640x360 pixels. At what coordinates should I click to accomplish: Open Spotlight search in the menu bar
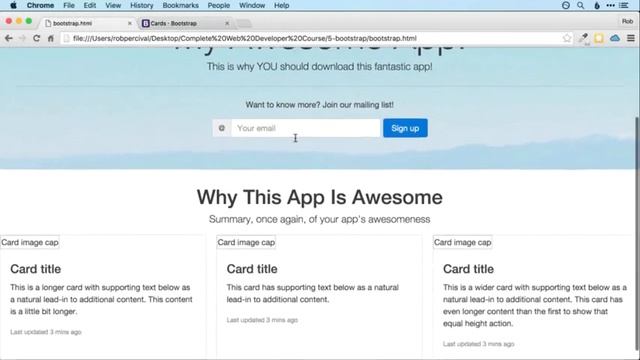[580, 5]
